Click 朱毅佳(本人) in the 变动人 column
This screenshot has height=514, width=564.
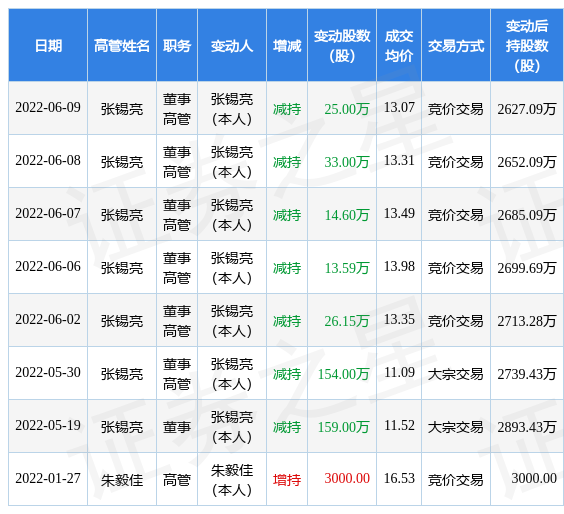pos(232,480)
